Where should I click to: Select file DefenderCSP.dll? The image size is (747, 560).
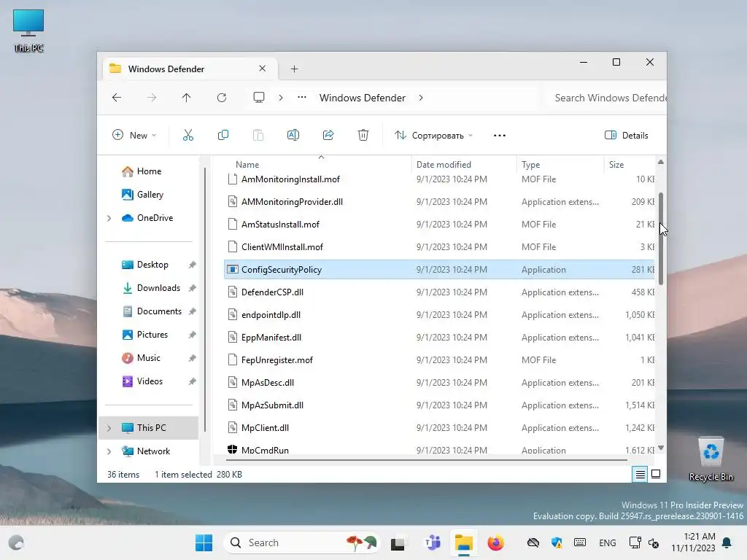pos(272,292)
